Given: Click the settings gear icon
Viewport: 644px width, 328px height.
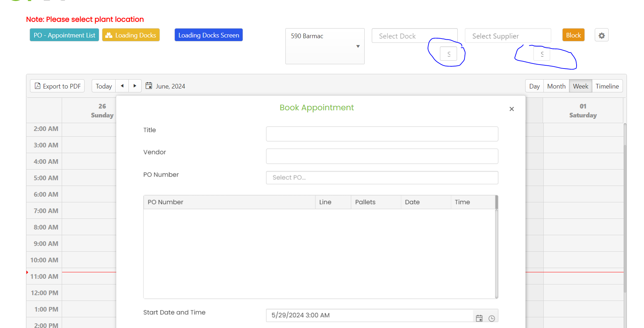Looking at the screenshot, I should click(602, 35).
